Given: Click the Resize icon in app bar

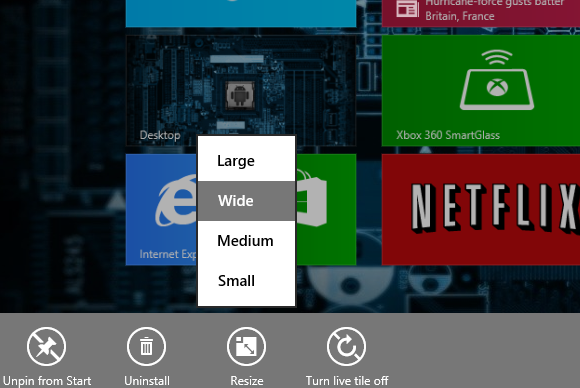Looking at the screenshot, I should (x=246, y=347).
